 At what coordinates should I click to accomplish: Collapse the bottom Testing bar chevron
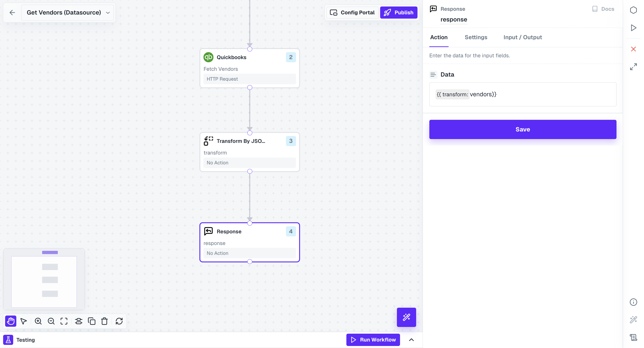pos(412,340)
